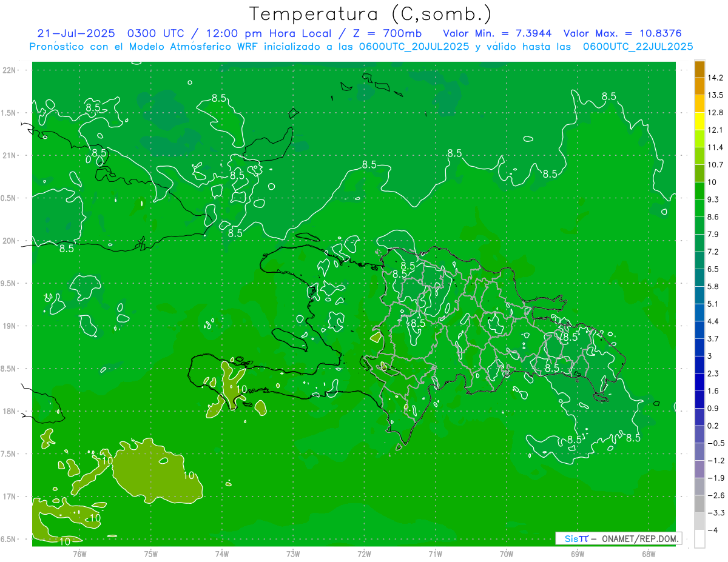Viewport: 728px width, 562px height.
Task: Select the initialization time "0600UTC_20JUL2025"
Action: 413,47
